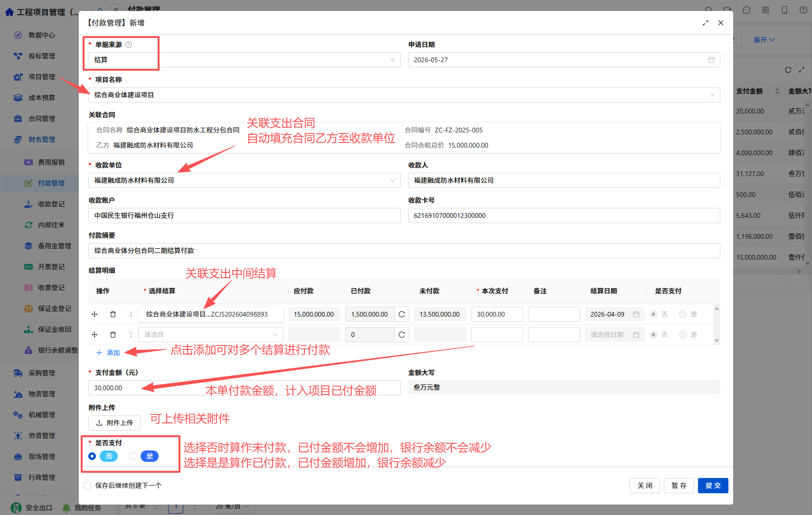The image size is (812, 515).
Task: Open 开票登记 menu item in sidebar
Action: click(x=51, y=267)
